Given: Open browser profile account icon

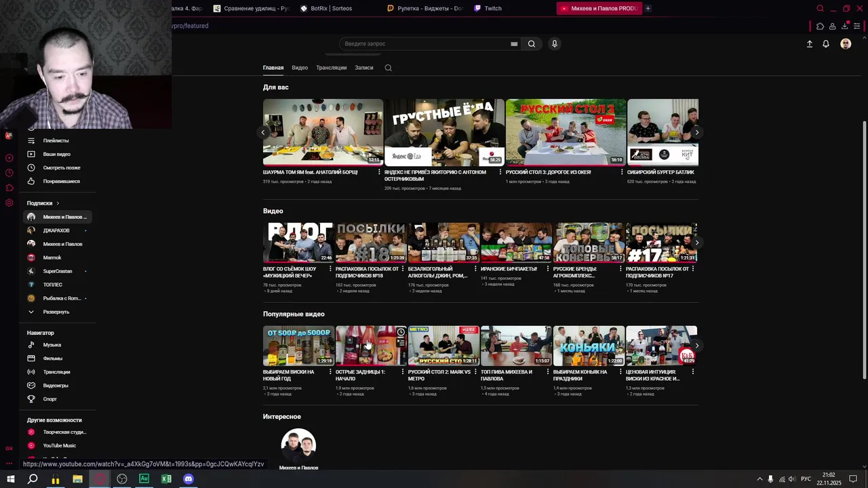Looking at the screenshot, I should click(832, 26).
